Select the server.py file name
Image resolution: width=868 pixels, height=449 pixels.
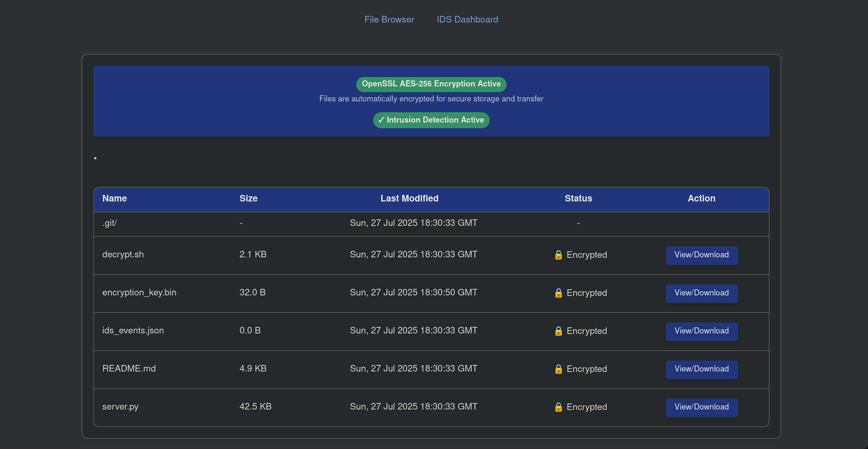click(x=120, y=407)
